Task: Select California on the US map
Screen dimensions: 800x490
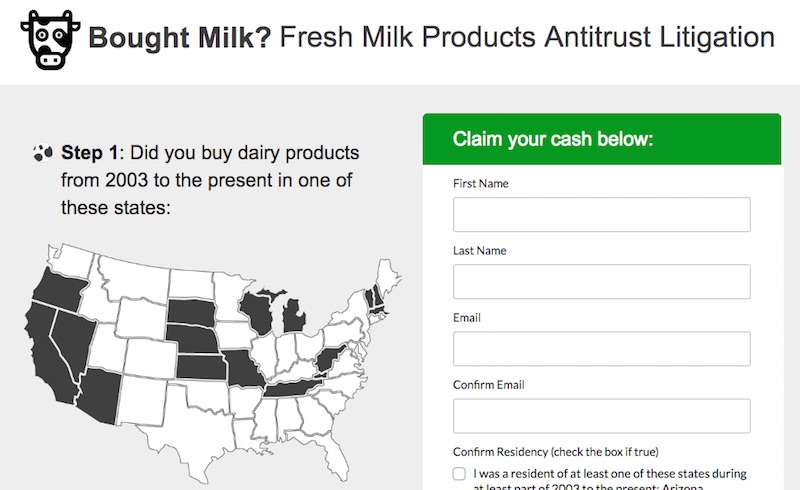Action: tap(46, 352)
